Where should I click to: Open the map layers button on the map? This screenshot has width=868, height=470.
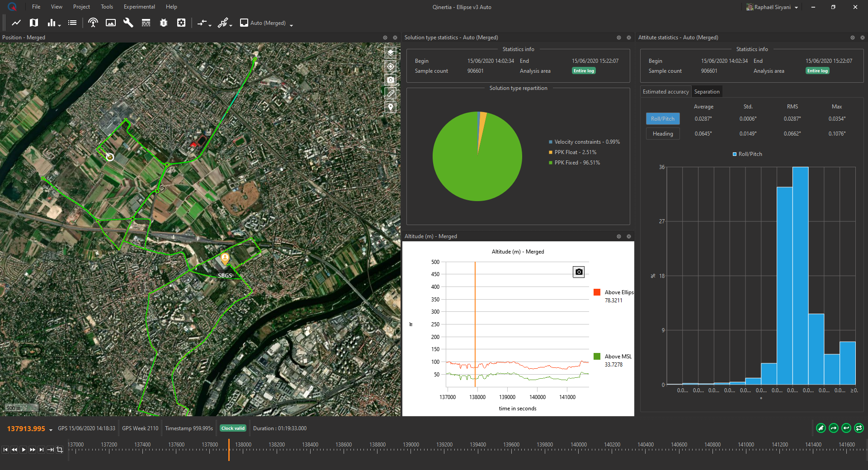coord(391,53)
